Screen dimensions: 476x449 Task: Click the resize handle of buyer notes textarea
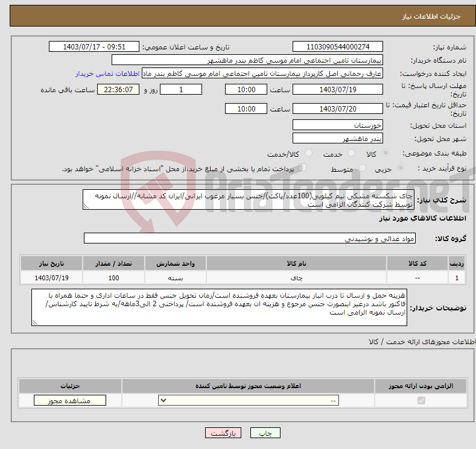click(x=35, y=323)
